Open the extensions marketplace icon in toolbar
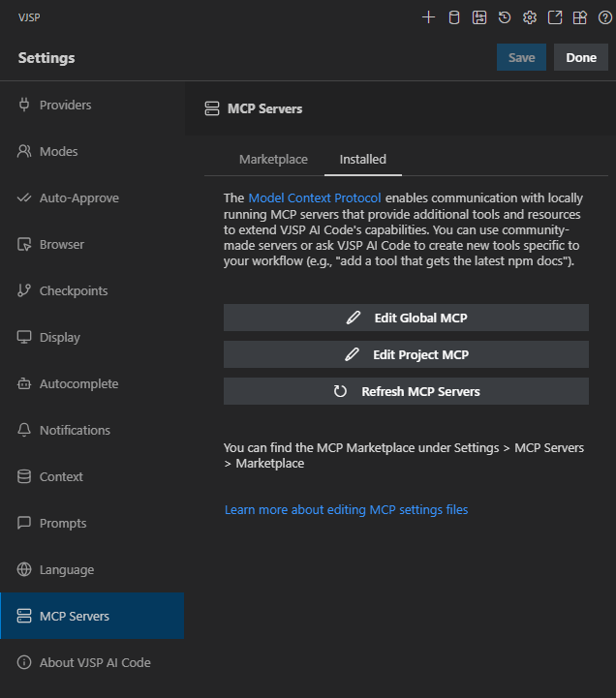 pos(580,17)
